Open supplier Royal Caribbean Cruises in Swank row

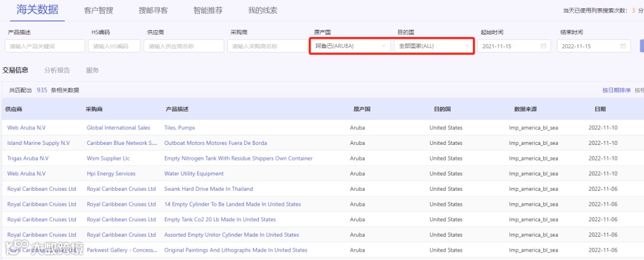tap(42, 189)
